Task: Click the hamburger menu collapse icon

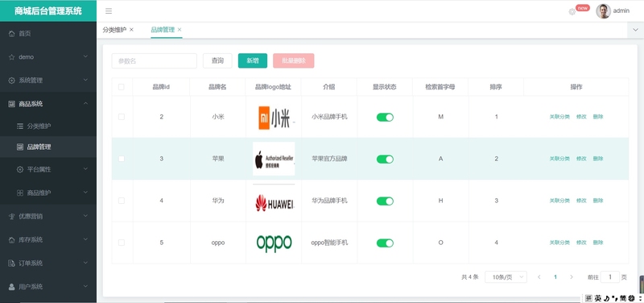Action: coord(109,11)
